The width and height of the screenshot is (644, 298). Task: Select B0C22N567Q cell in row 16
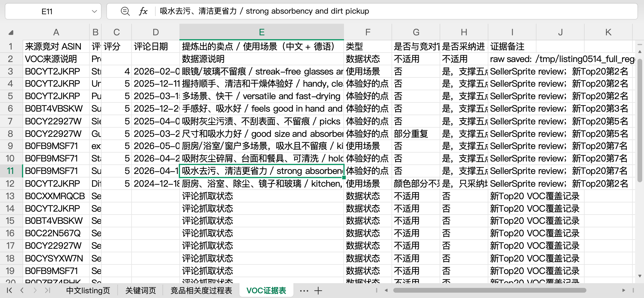point(56,233)
